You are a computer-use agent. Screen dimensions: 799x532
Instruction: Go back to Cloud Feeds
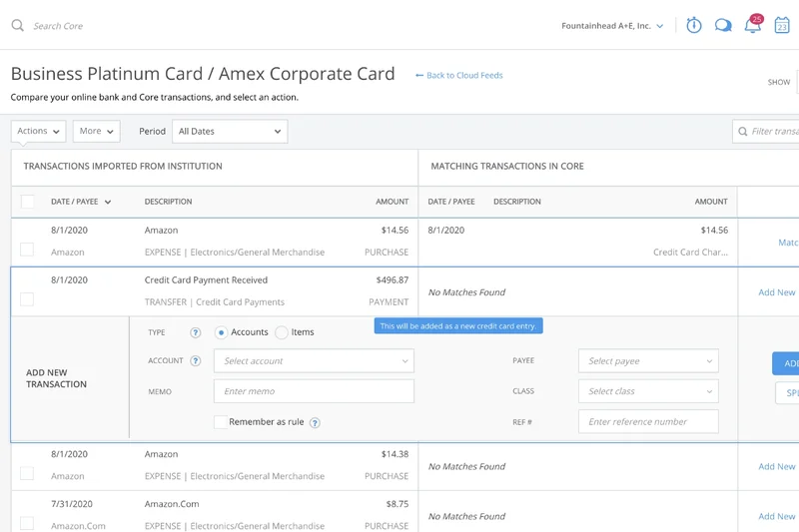coord(459,75)
